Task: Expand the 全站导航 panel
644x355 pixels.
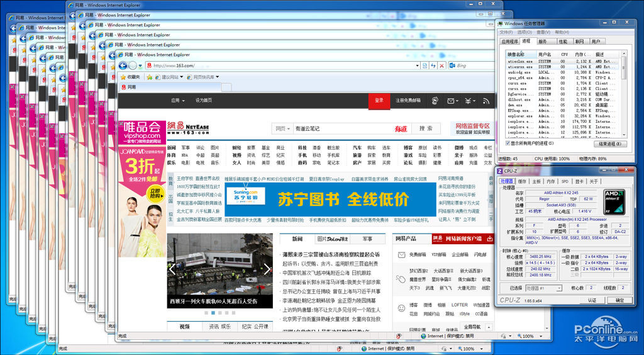Action: point(475,327)
